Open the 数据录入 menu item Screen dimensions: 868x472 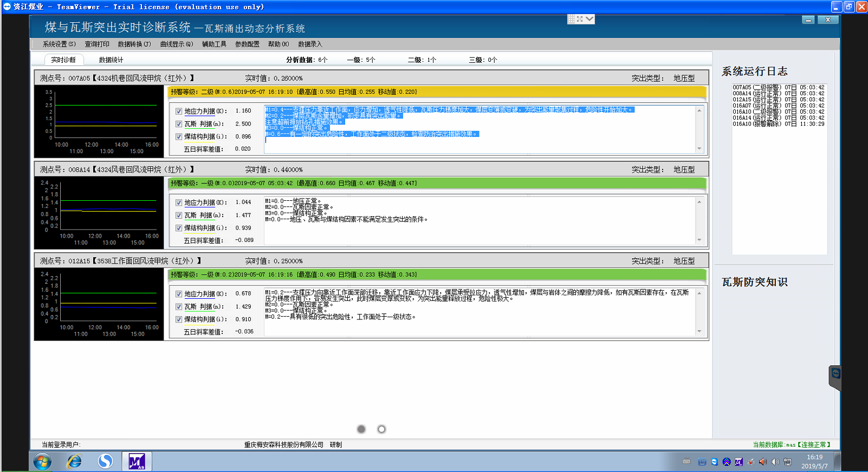pos(310,44)
